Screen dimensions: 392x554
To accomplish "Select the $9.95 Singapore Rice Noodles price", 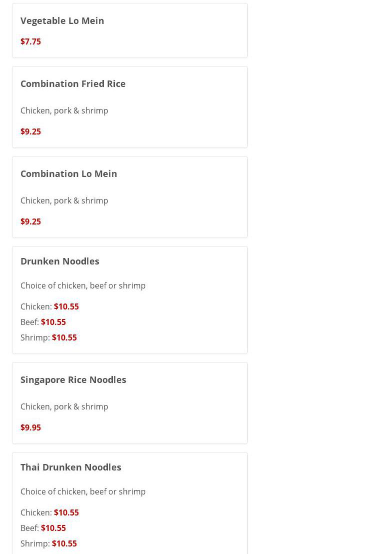I will click(x=30, y=427).
